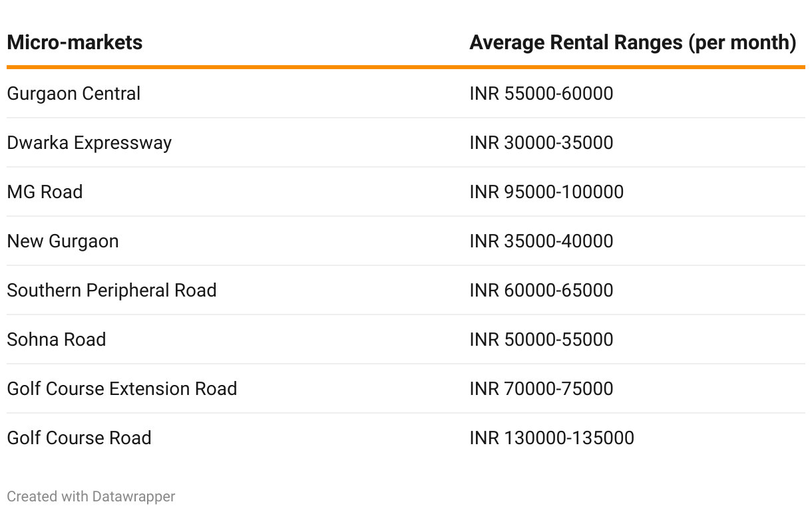812x512 pixels.
Task: Select the Sohna Road market name
Action: 57,340
